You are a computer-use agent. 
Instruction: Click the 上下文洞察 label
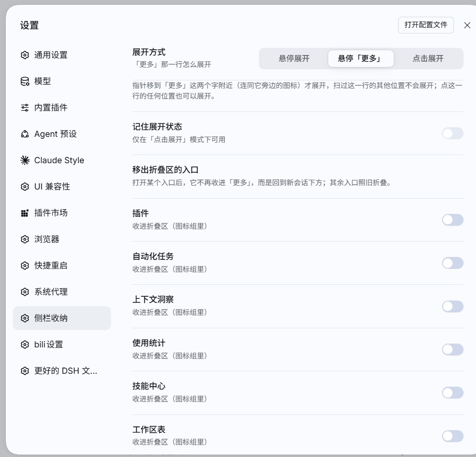(x=153, y=300)
